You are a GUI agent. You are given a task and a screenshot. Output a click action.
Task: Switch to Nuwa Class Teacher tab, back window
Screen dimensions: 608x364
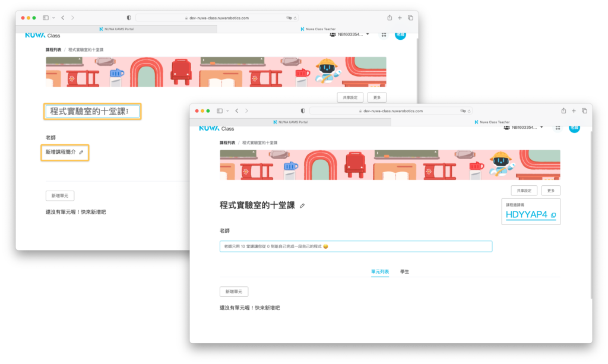pos(317,29)
